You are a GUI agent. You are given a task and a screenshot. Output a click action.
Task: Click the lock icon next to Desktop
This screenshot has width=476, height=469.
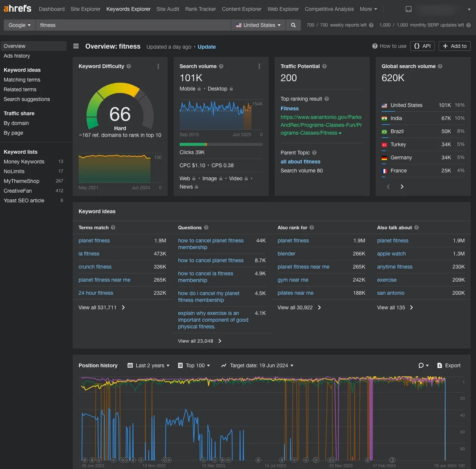point(231,89)
